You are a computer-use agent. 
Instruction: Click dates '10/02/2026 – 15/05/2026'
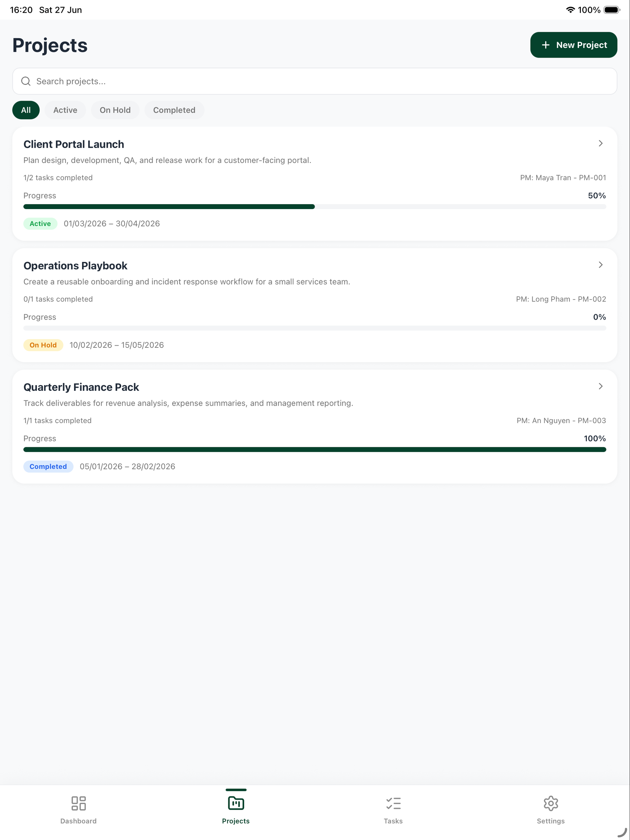click(x=117, y=345)
